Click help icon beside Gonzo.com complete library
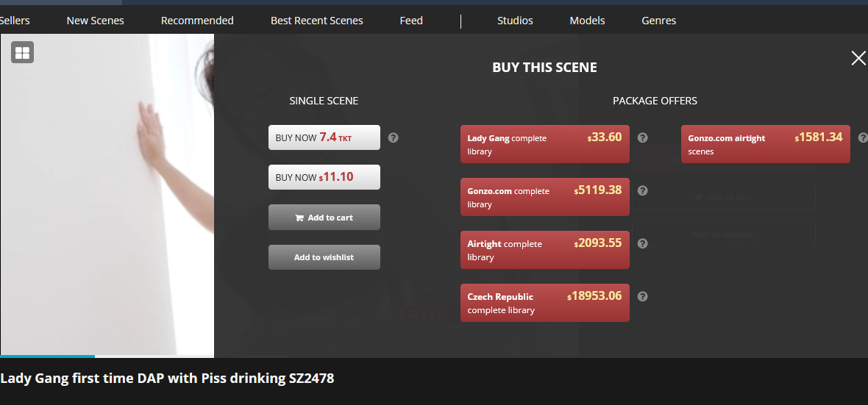The image size is (868, 405). click(642, 190)
